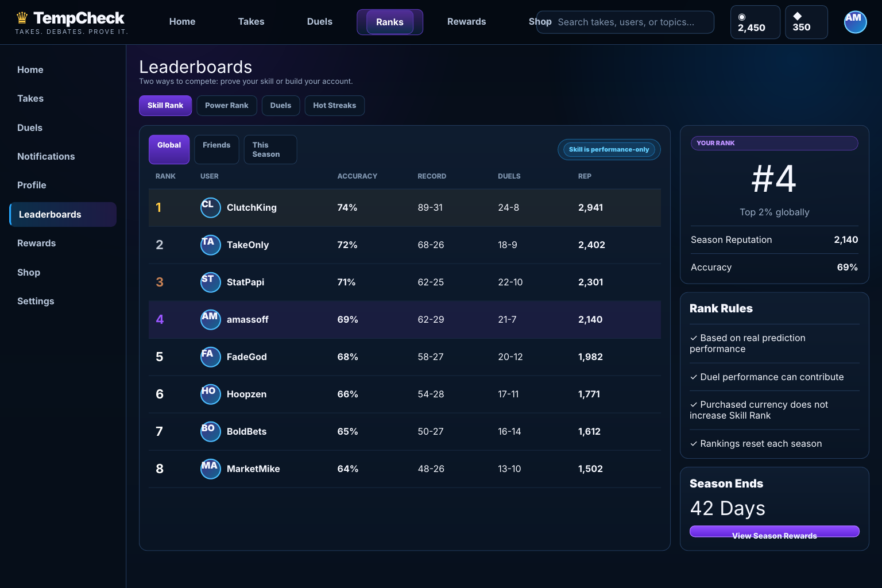The height and width of the screenshot is (588, 882).
Task: Open Takes in the top navigation
Action: tap(251, 21)
